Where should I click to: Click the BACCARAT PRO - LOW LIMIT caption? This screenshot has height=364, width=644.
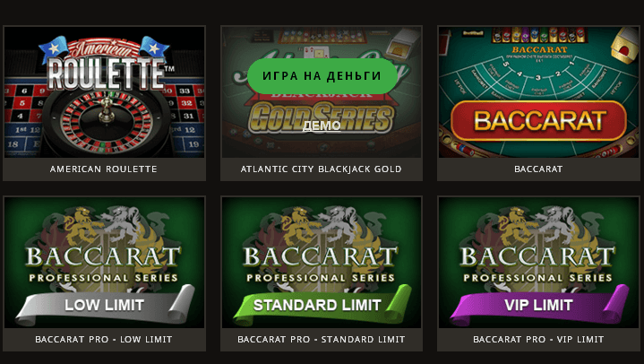coord(104,340)
